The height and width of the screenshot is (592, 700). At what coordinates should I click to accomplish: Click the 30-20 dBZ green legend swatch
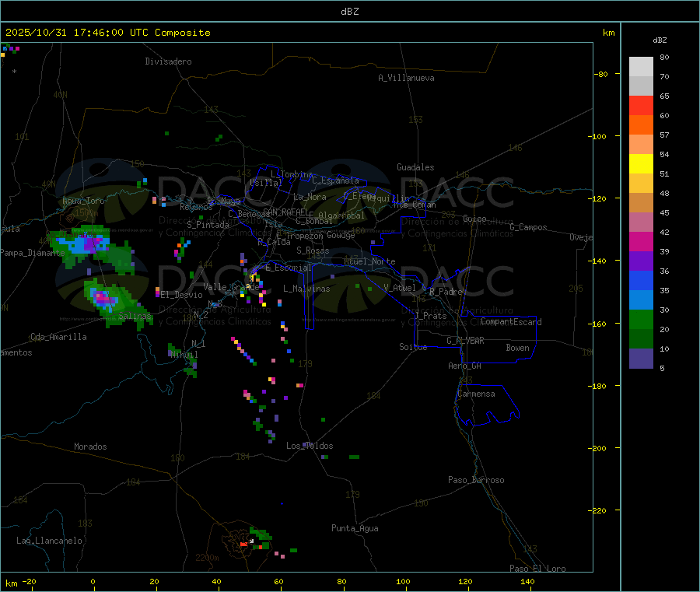[641, 319]
